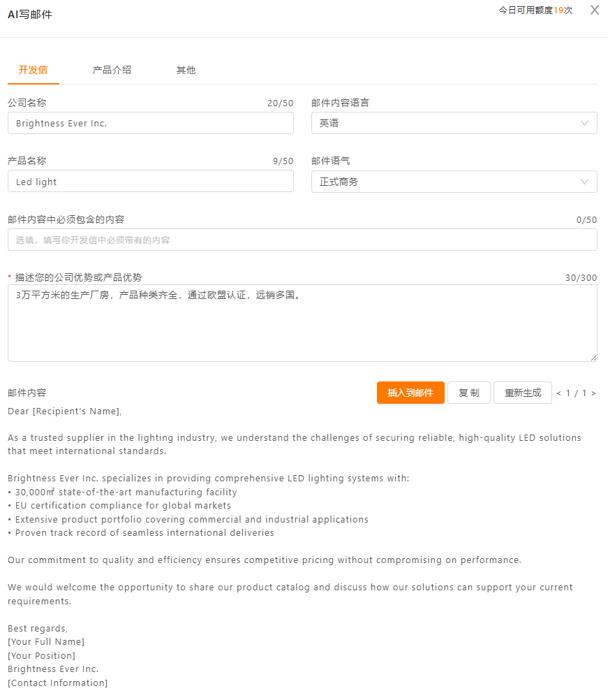Regenerate email using 重新生成
Viewport: 608px width, 700px height.
pos(523,393)
